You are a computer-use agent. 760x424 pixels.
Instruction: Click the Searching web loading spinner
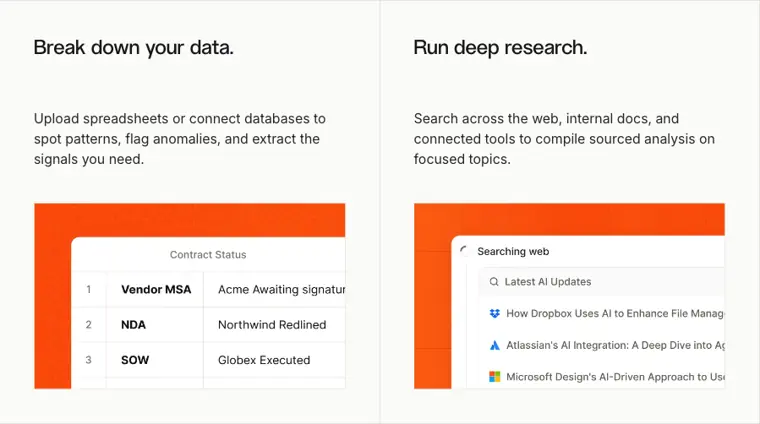(464, 251)
